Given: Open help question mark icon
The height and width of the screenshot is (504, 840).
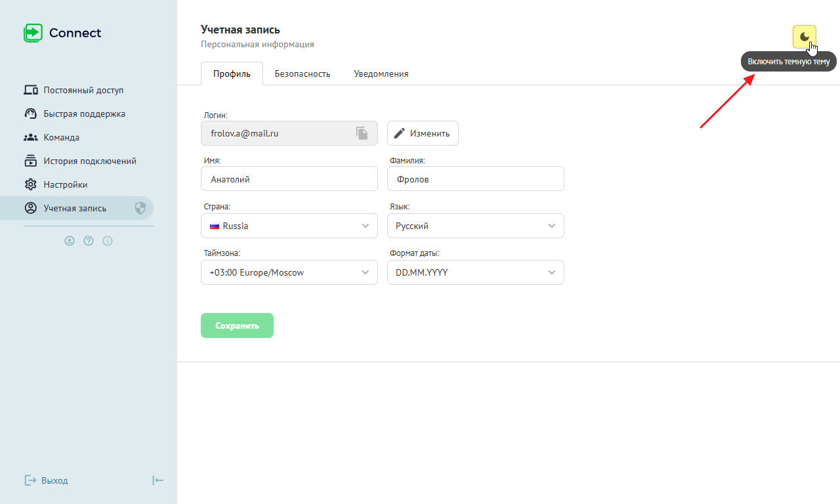Looking at the screenshot, I should [89, 241].
